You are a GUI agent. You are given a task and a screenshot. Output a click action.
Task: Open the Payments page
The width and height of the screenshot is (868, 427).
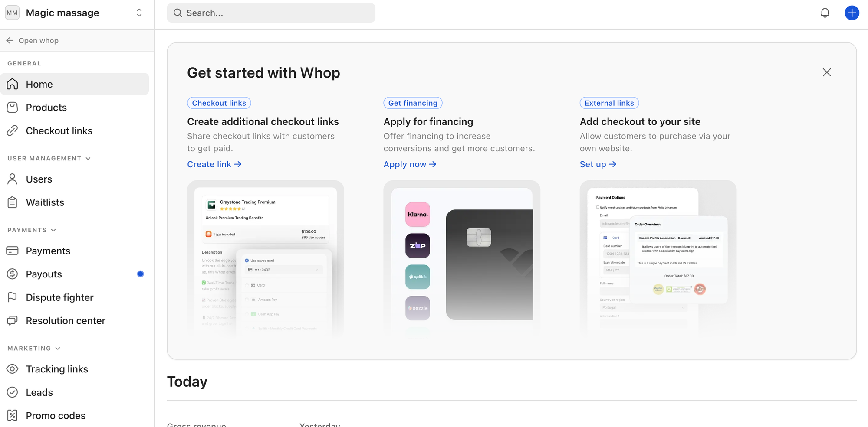pos(75,251)
